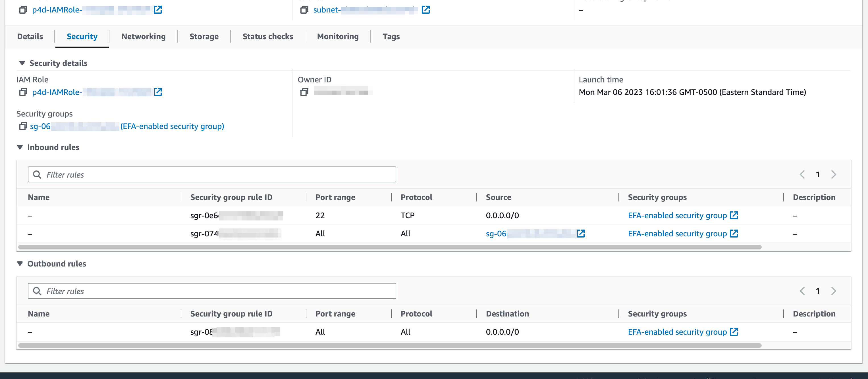Viewport: 868px width, 379px height.
Task: Select rule ID sgr-0e6 cell
Action: click(x=236, y=215)
